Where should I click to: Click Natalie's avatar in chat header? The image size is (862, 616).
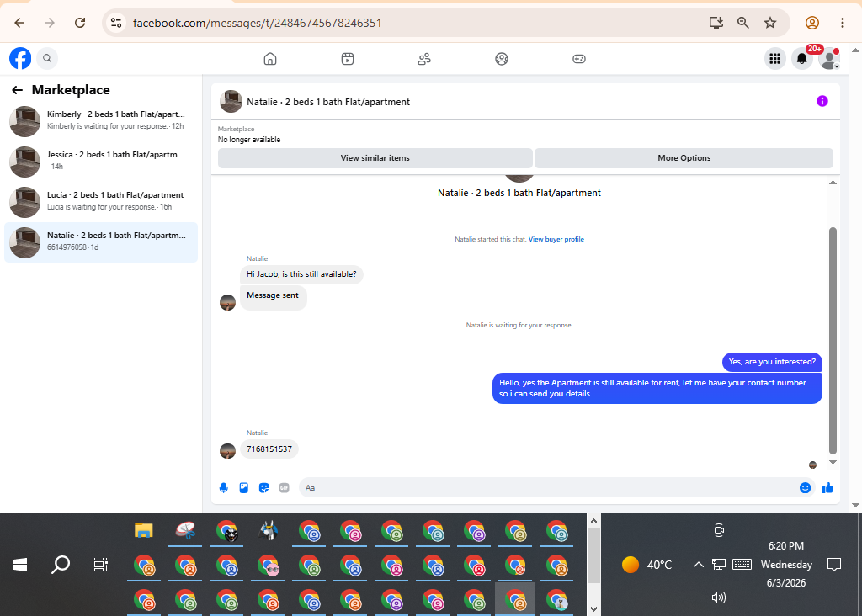[x=231, y=102]
